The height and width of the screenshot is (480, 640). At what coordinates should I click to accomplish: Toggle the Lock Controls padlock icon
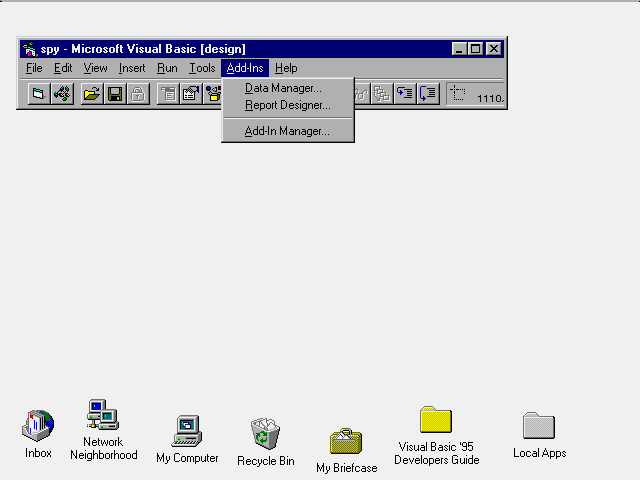click(138, 94)
